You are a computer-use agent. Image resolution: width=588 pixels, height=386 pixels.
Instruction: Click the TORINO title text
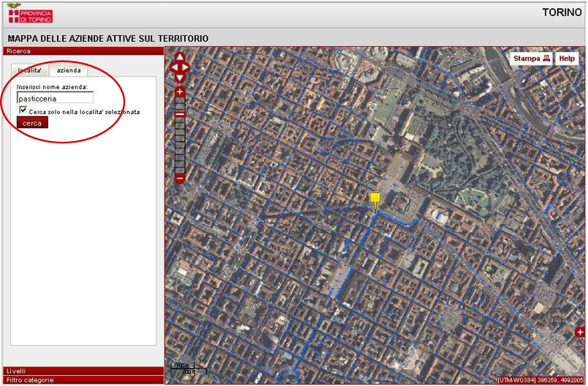(562, 13)
